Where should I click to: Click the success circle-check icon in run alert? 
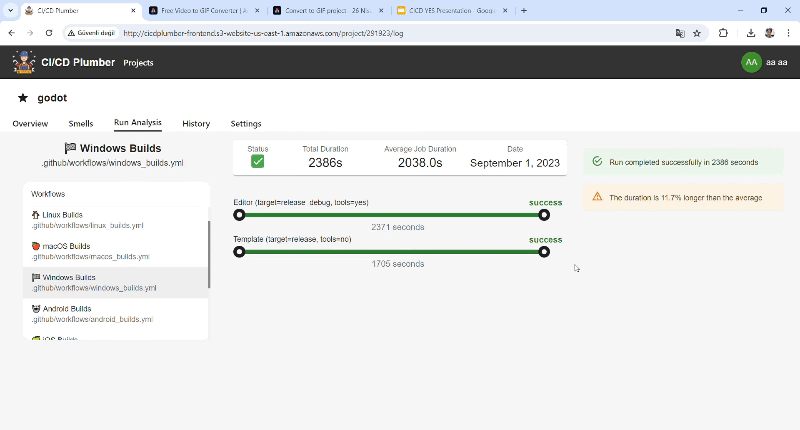(597, 162)
